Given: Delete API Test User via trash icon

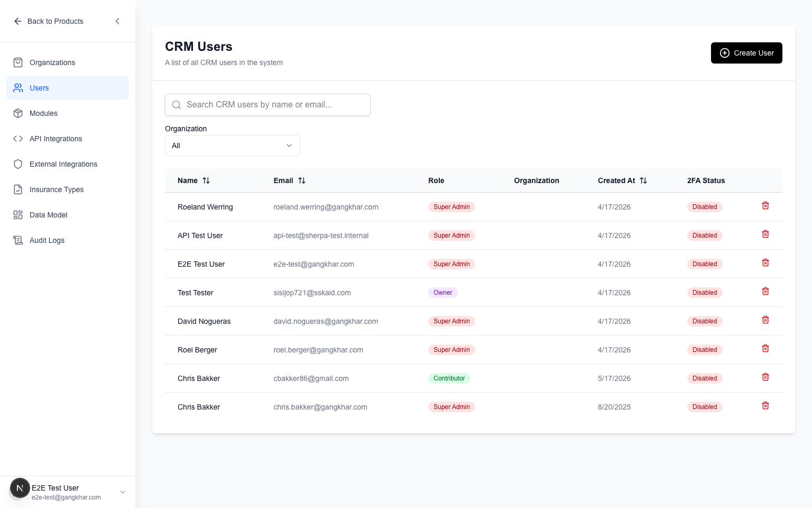Looking at the screenshot, I should [765, 234].
